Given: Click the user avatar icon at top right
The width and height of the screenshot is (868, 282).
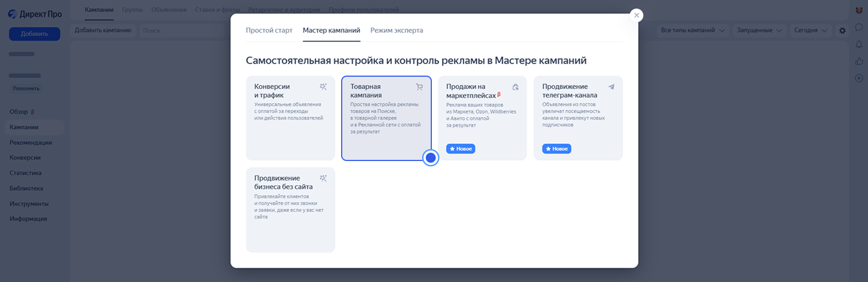Looking at the screenshot, I should click(x=859, y=10).
